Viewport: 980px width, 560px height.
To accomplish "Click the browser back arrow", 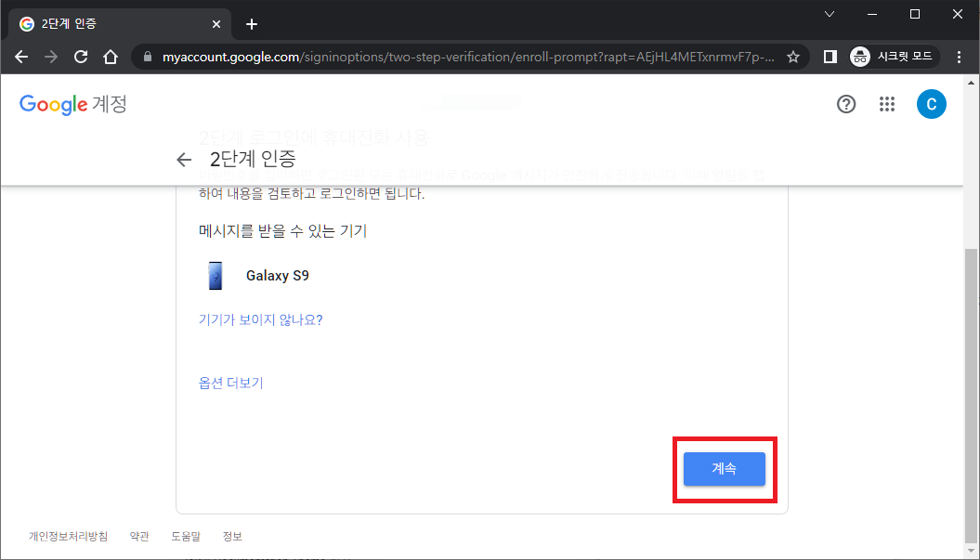I will tap(21, 58).
